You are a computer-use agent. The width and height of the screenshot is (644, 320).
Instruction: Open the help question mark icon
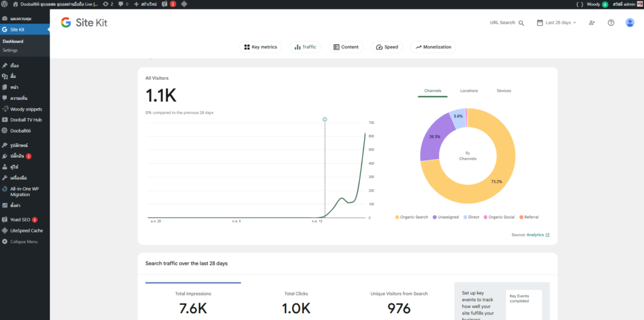[x=611, y=23]
